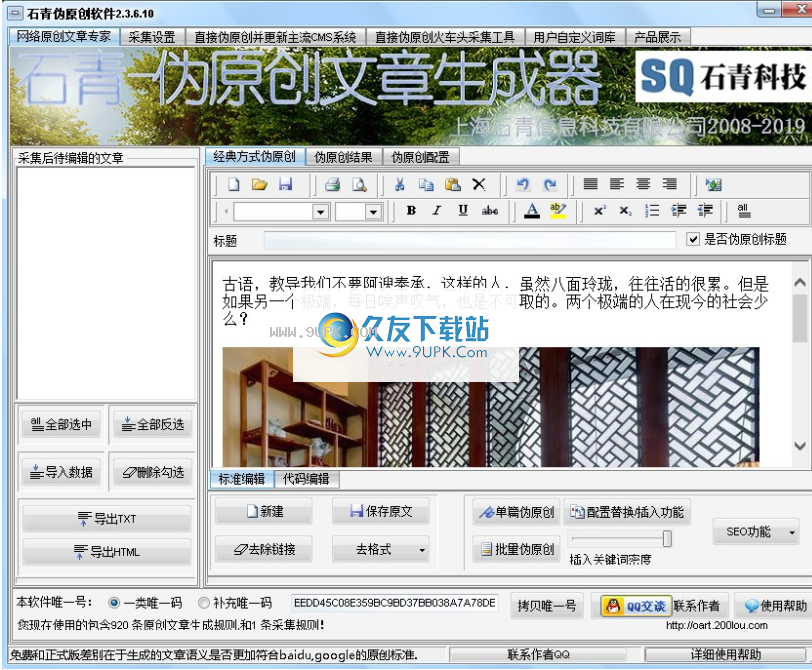Apply subscript formatting
This screenshot has height=670, width=812.
(626, 211)
